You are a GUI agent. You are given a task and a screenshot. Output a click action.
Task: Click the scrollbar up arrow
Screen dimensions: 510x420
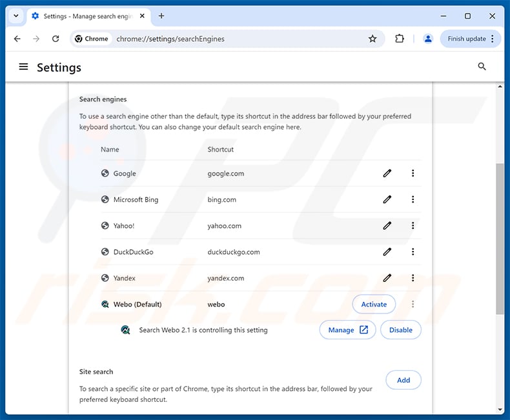(x=500, y=86)
